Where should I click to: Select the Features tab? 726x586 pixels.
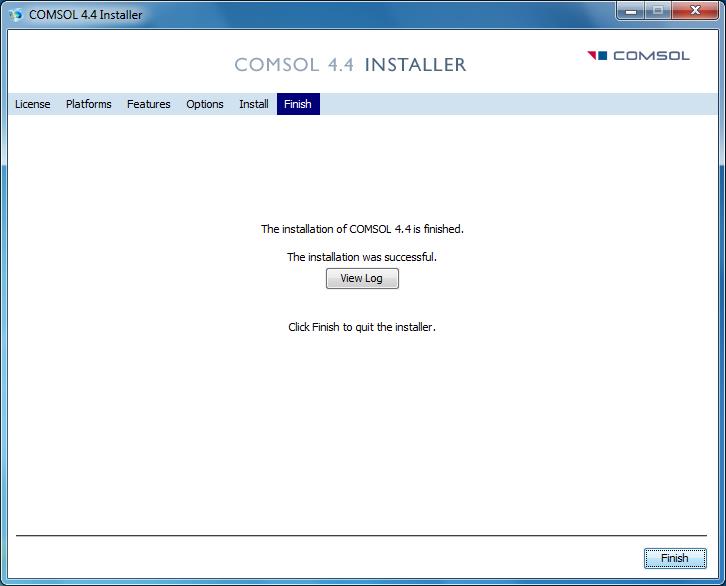pyautogui.click(x=148, y=104)
